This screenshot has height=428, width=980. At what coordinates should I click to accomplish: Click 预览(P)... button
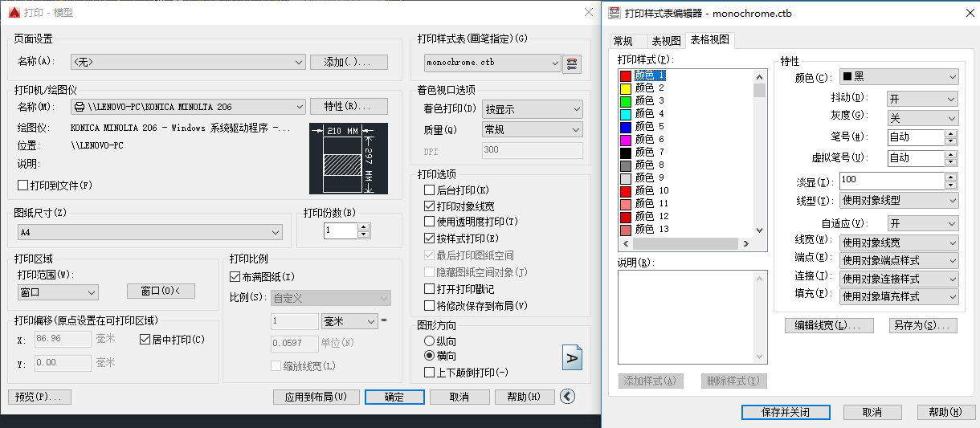tap(39, 397)
